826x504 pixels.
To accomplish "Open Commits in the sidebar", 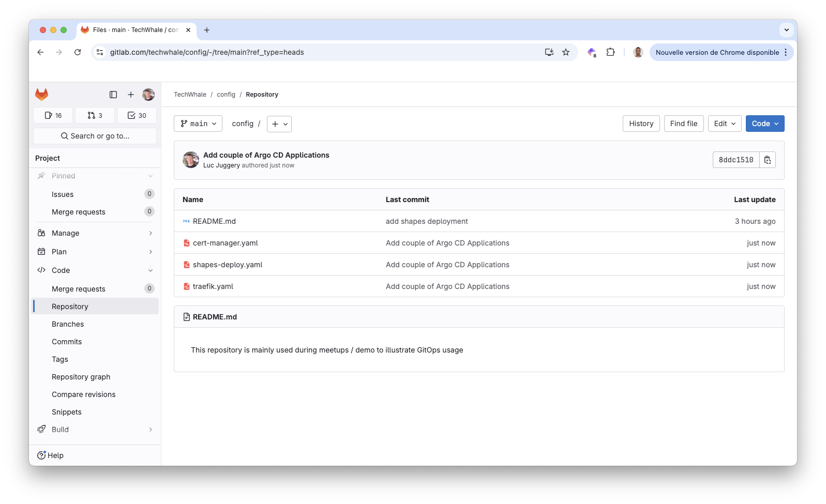I will click(x=95, y=342).
